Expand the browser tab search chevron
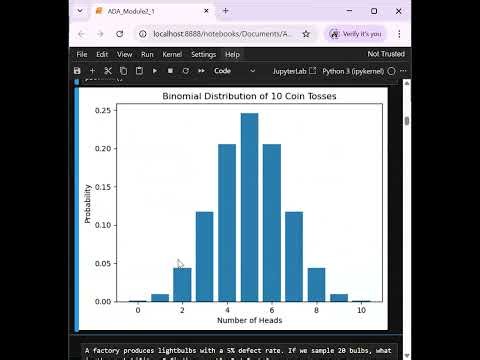The width and height of the screenshot is (480, 360). coord(80,11)
